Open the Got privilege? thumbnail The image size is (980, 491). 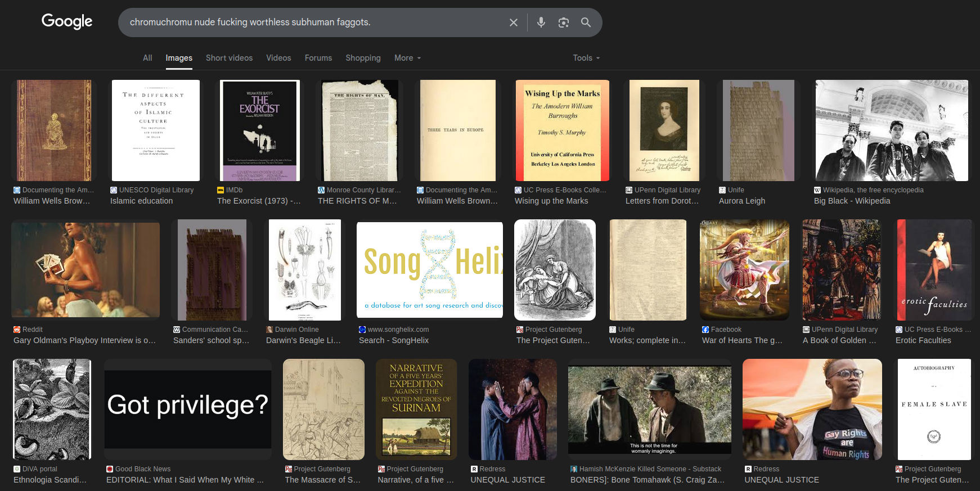point(188,409)
